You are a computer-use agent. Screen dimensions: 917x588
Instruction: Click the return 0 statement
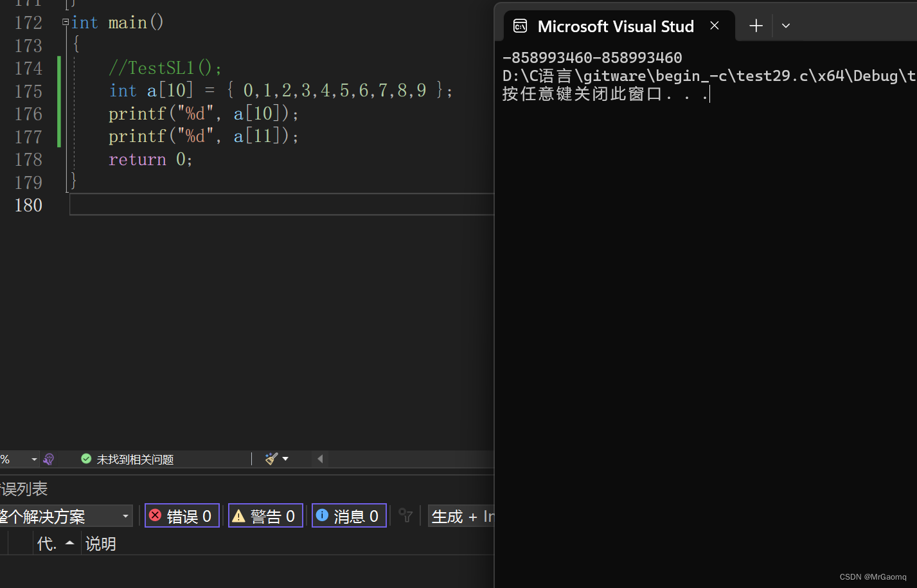pos(150,159)
